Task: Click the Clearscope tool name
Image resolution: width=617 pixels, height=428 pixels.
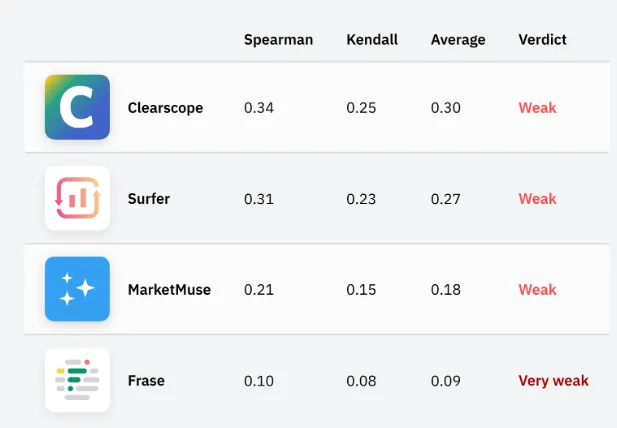Action: coord(165,108)
